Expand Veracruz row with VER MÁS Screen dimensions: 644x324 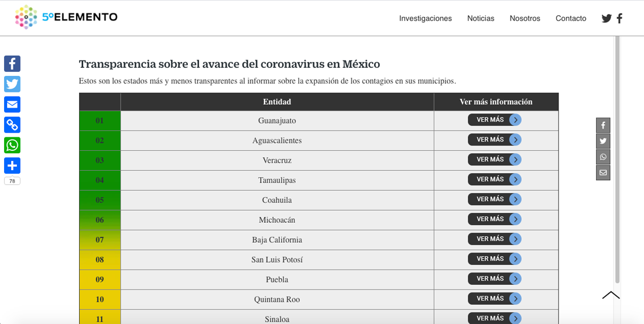[x=494, y=160]
